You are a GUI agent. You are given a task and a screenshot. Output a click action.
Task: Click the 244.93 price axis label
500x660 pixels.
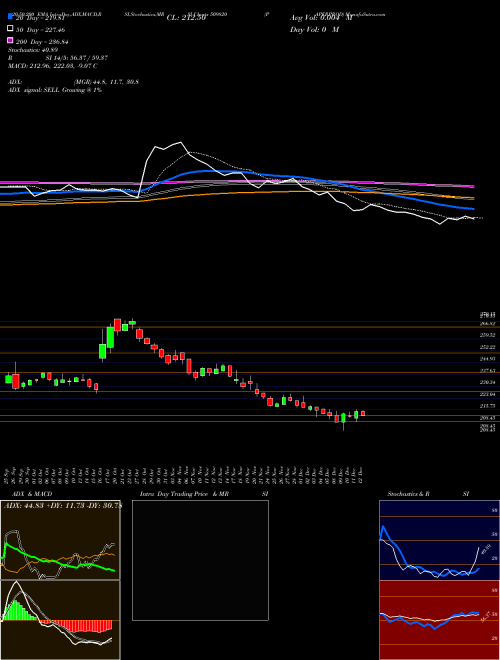(x=488, y=359)
